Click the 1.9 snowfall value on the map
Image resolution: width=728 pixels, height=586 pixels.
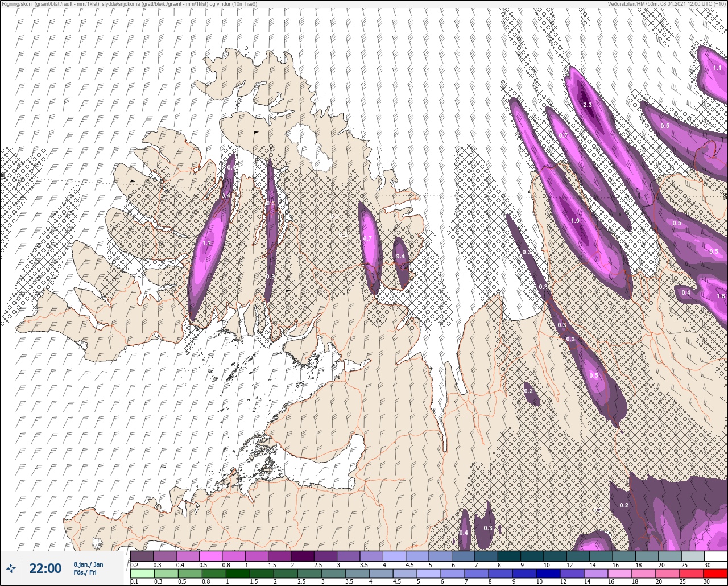point(575,221)
